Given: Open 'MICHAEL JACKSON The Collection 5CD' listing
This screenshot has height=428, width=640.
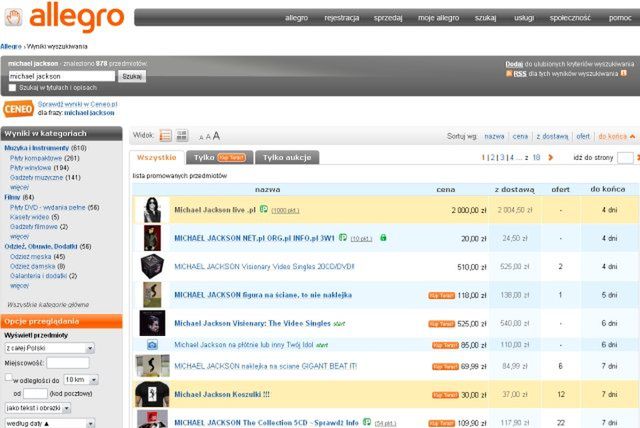Looking at the screenshot, I should tap(266, 423).
